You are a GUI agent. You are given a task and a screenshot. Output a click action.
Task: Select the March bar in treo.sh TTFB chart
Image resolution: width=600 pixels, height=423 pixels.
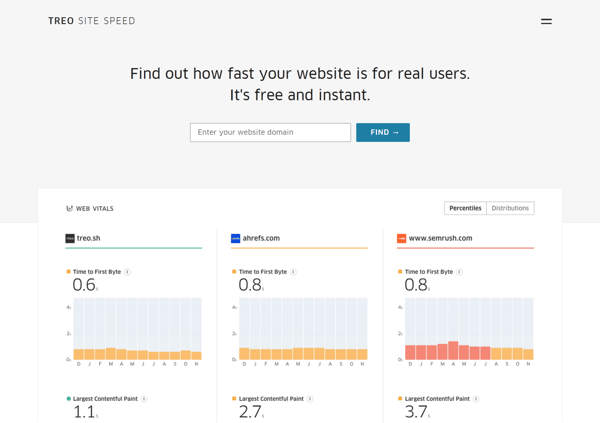click(111, 354)
